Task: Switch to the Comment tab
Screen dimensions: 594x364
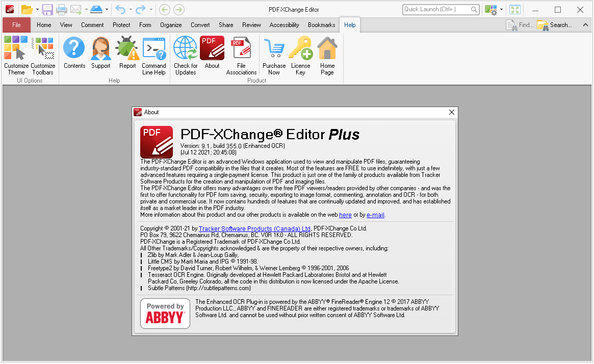Action: pos(92,25)
